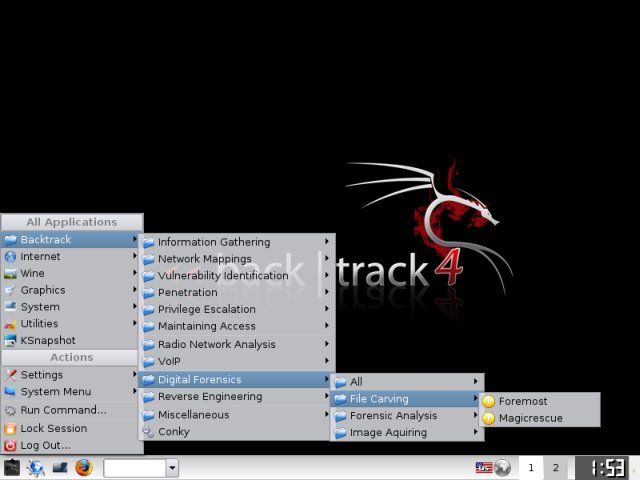Launch Firefox from the taskbar
This screenshot has width=640, height=480.
[x=84, y=467]
